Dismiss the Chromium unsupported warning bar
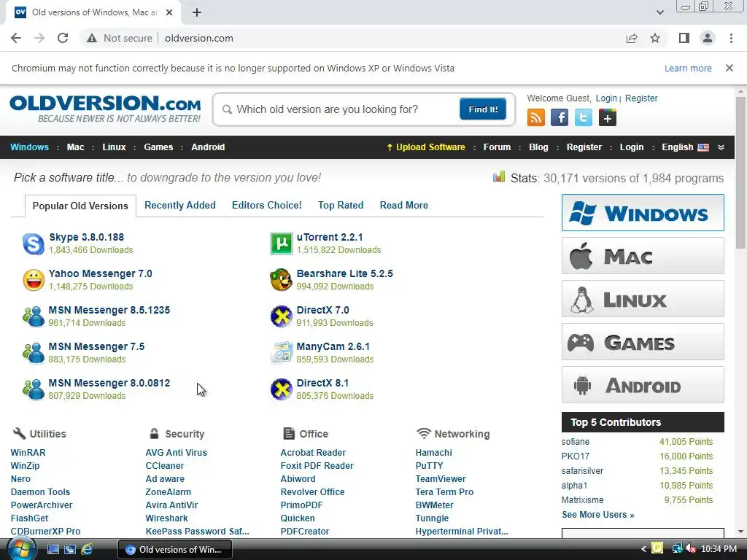This screenshot has width=747, height=560. click(729, 68)
